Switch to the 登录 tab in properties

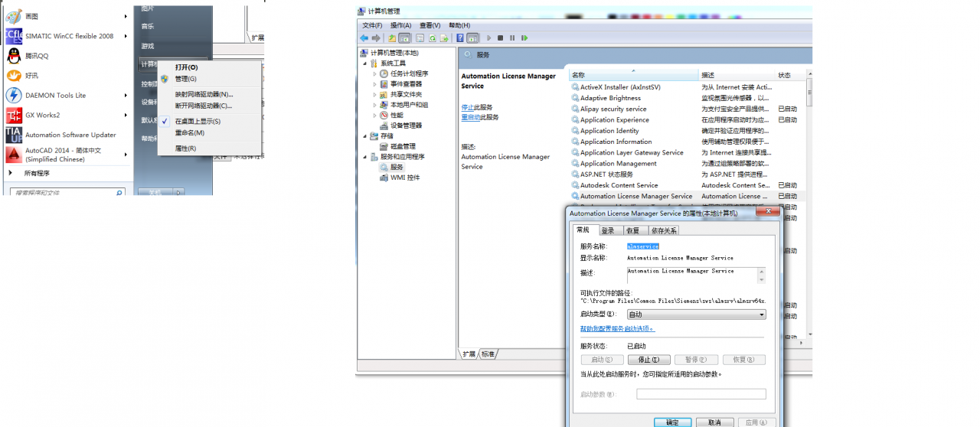point(607,230)
